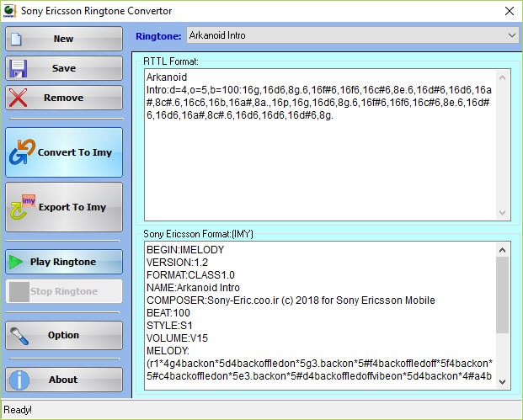The width and height of the screenshot is (523, 420).
Task: Click the COMPOSER:Sony-Eric.coo.ir line
Action: [x=291, y=300]
